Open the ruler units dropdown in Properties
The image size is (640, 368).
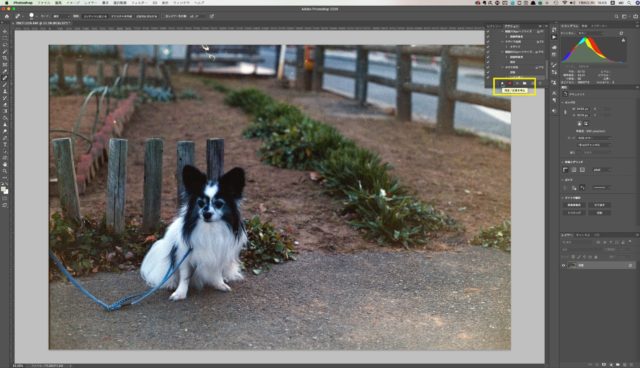602,170
